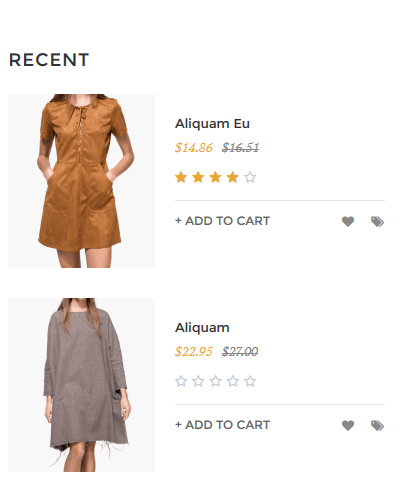Image resolution: width=407 pixels, height=493 pixels.
Task: Select first star of Aliquam Eu rating
Action: (x=181, y=177)
